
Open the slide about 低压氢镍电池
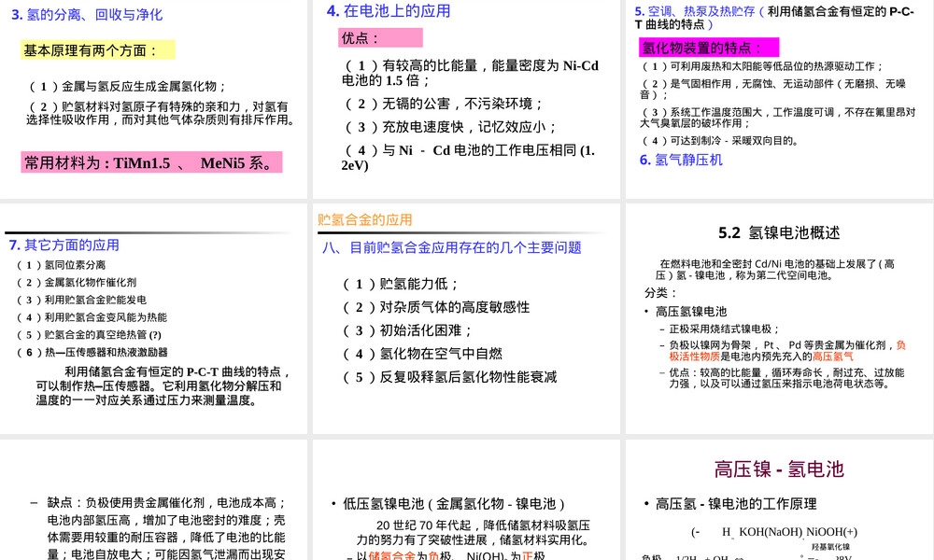(x=466, y=500)
